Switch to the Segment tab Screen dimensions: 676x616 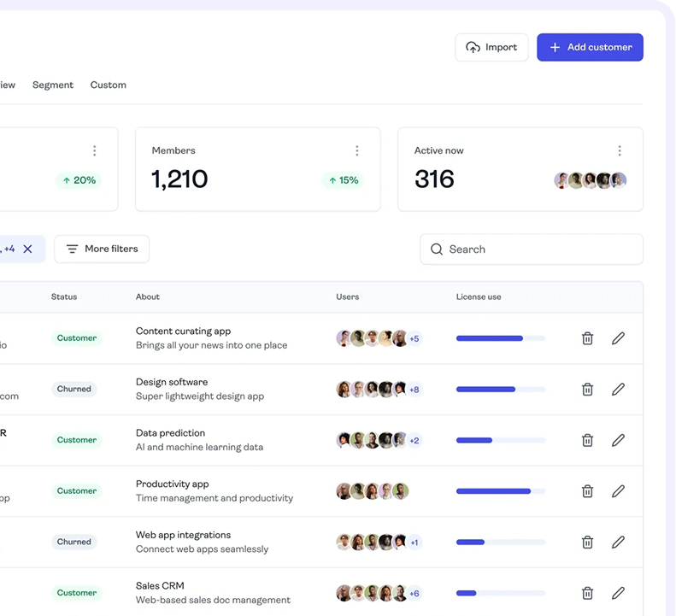(x=53, y=85)
